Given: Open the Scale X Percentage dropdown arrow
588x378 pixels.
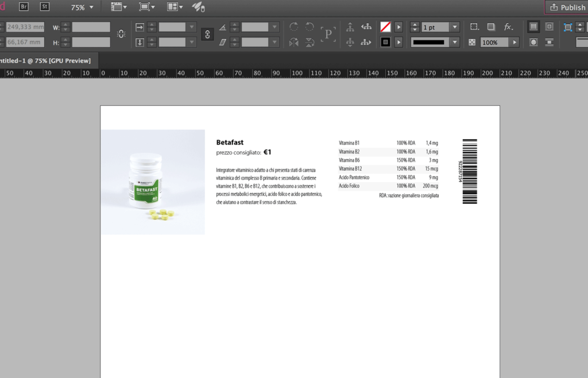Looking at the screenshot, I should 192,27.
